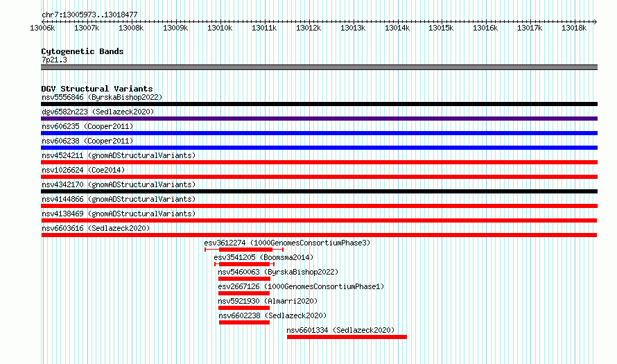This screenshot has height=364, width=617.
Task: Click the nsv4342170 (gnomADStructuralVariants) label
Action: pos(119,184)
